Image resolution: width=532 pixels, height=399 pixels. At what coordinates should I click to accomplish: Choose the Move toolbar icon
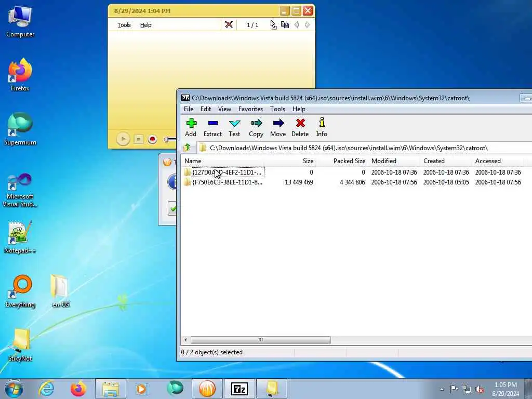[278, 127]
